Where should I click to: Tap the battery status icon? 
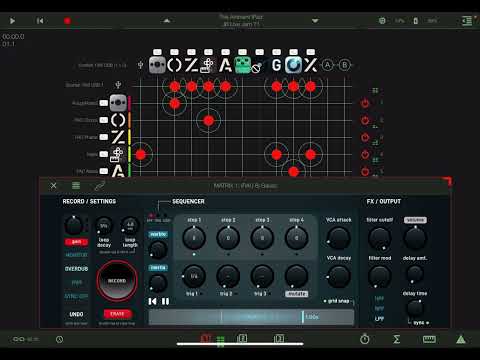[415, 21]
